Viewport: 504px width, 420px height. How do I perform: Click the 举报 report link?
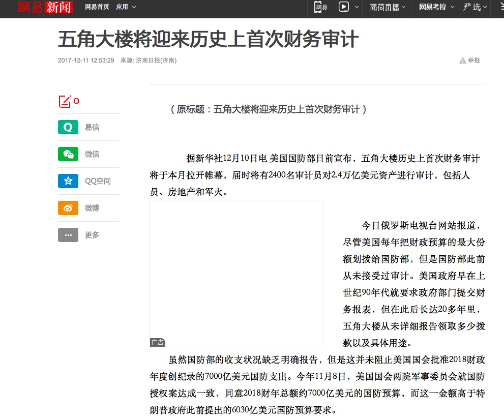coord(474,61)
